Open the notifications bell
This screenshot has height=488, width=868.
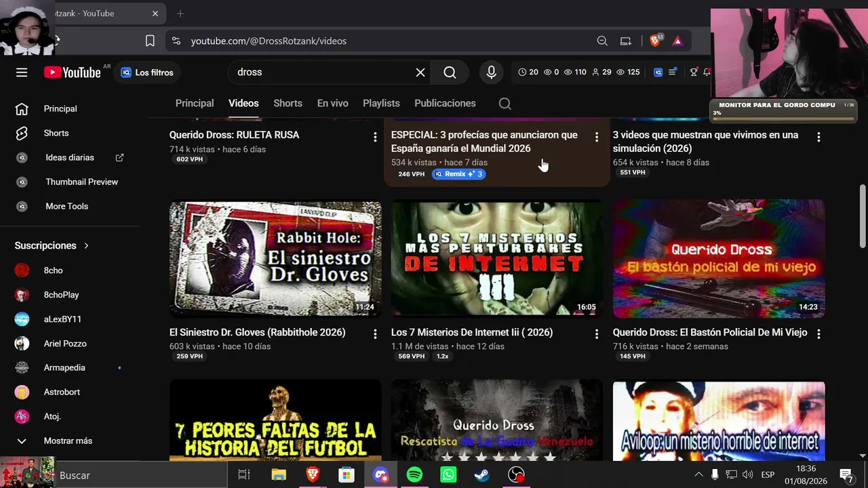tap(707, 73)
